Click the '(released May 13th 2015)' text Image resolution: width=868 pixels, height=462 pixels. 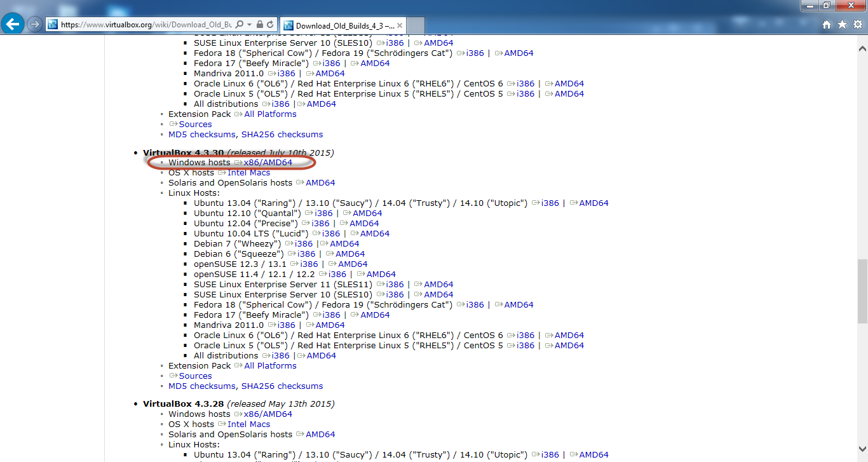[281, 404]
